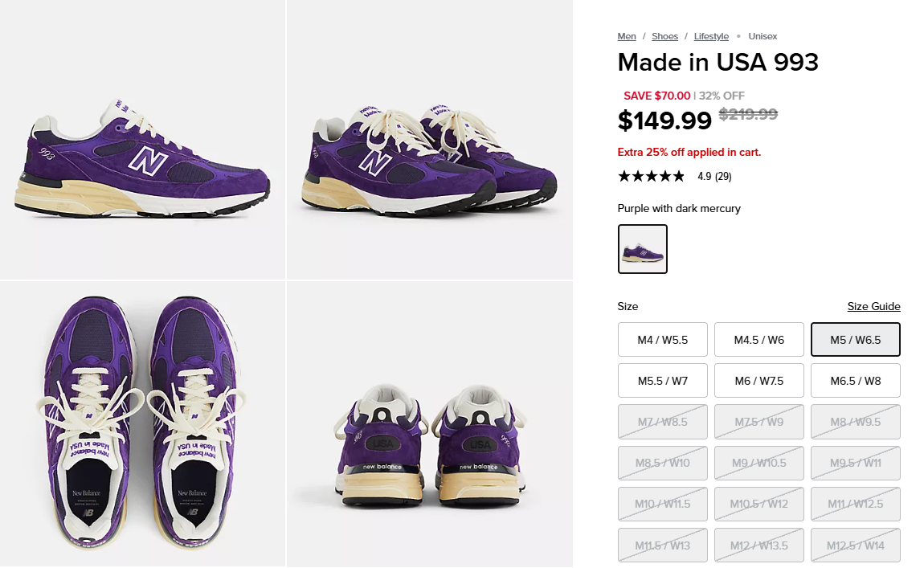Viewport: 924px width, 568px height.
Task: Click sold-out size M10 / W11.5
Action: tap(663, 504)
